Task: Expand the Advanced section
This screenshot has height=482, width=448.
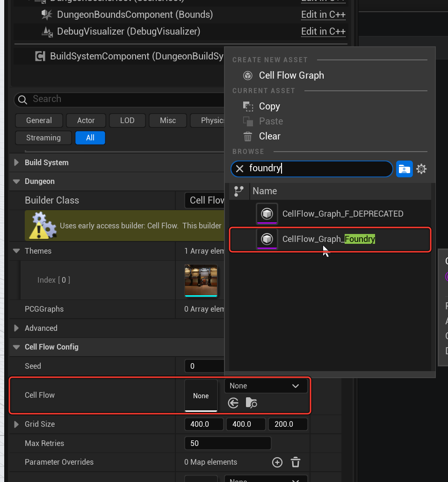Action: pyautogui.click(x=16, y=328)
